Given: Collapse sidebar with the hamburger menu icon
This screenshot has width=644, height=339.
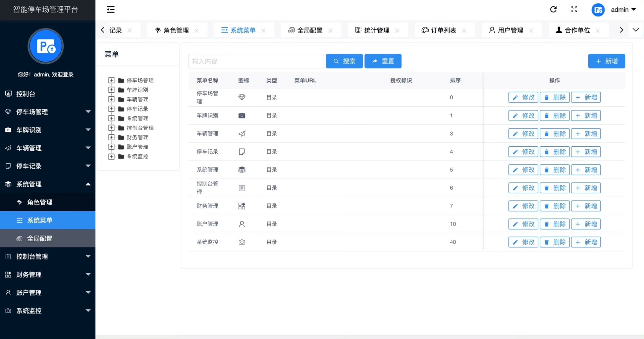Looking at the screenshot, I should [x=111, y=9].
